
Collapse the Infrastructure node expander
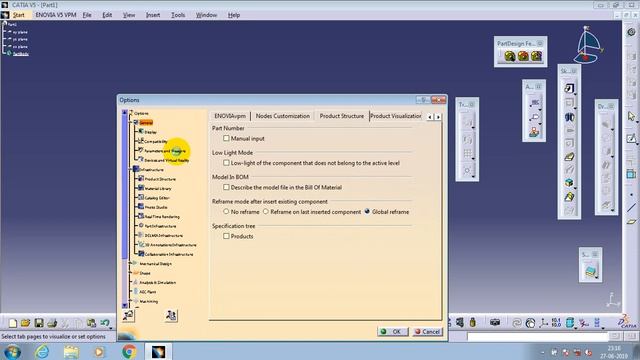pos(131,169)
